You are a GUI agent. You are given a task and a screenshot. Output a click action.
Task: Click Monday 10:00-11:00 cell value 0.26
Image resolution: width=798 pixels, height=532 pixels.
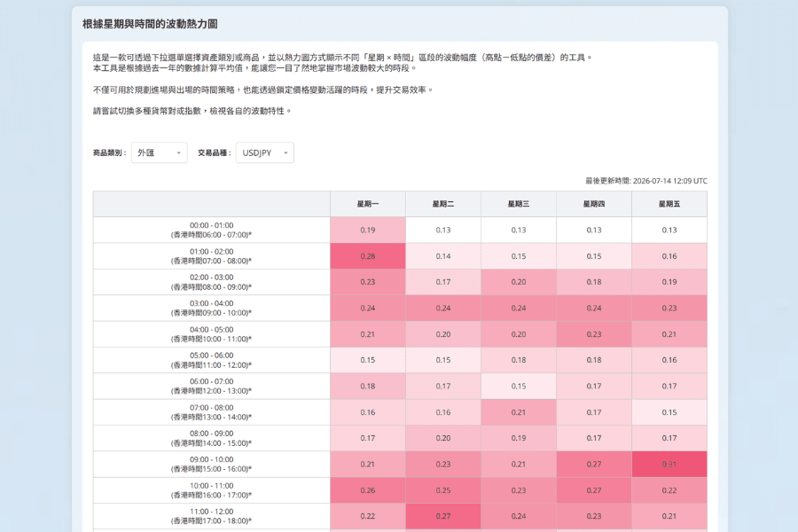pos(368,490)
